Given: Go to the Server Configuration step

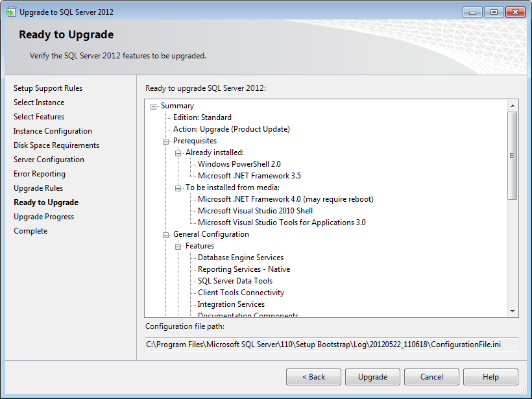Looking at the screenshot, I should click(x=49, y=160).
